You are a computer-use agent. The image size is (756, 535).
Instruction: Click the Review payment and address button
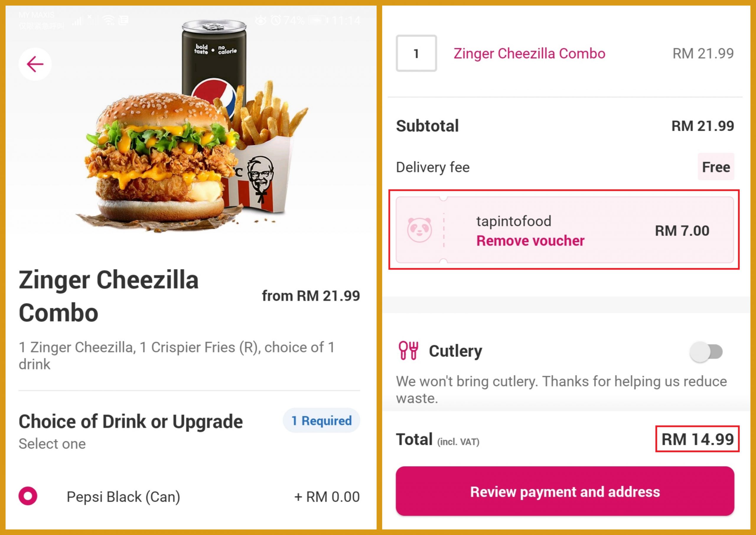(x=565, y=491)
